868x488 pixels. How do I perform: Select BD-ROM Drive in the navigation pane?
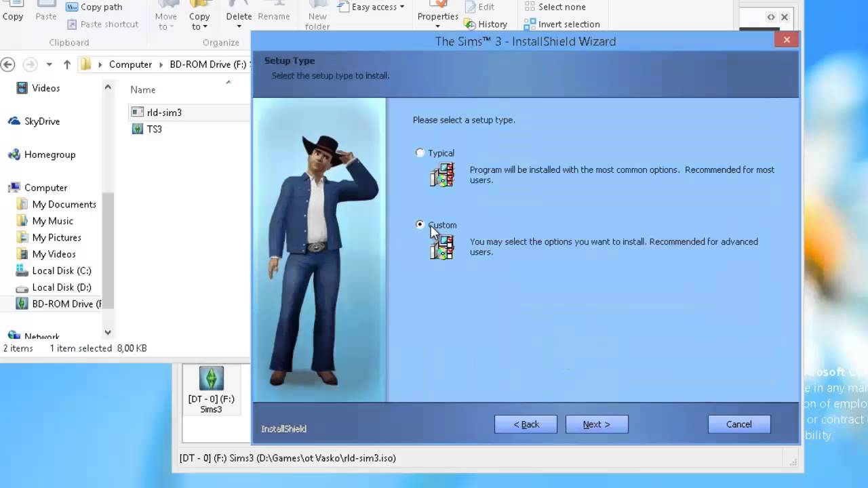[x=67, y=304]
